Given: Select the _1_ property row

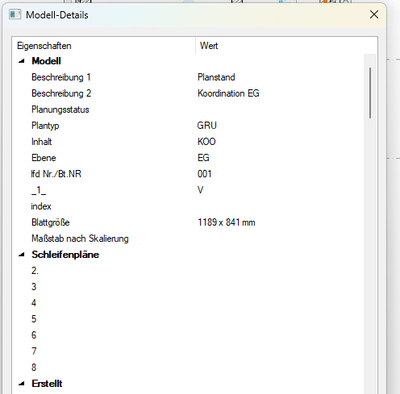Looking at the screenshot, I should click(189, 190).
